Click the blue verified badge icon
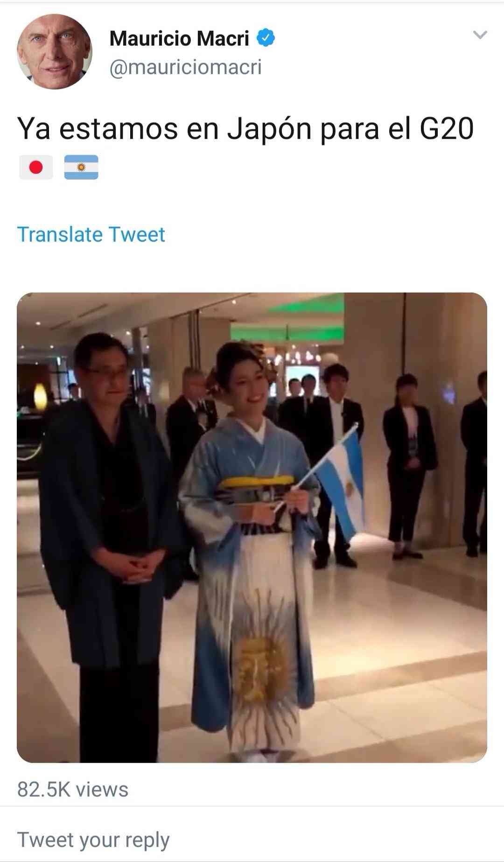The width and height of the screenshot is (504, 862). pyautogui.click(x=266, y=38)
